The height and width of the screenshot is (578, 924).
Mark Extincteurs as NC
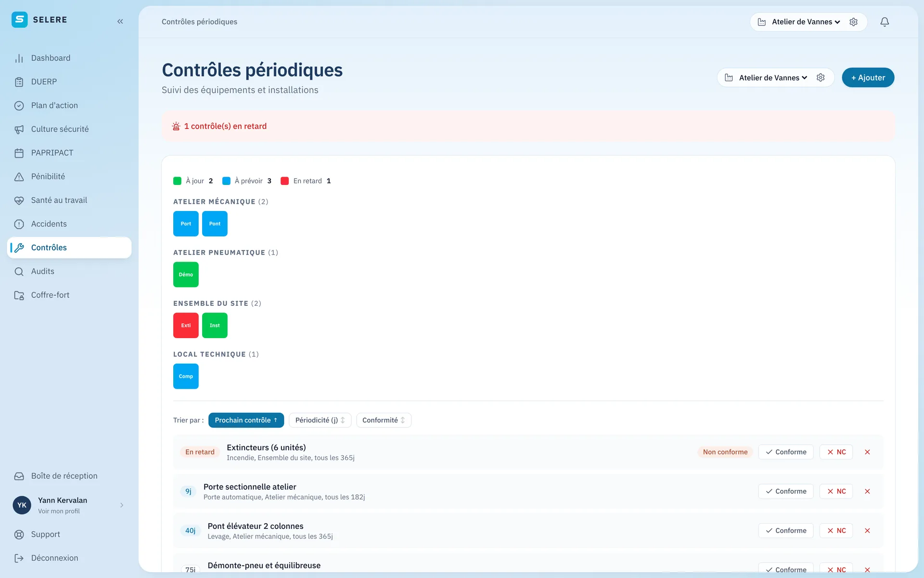pyautogui.click(x=836, y=452)
